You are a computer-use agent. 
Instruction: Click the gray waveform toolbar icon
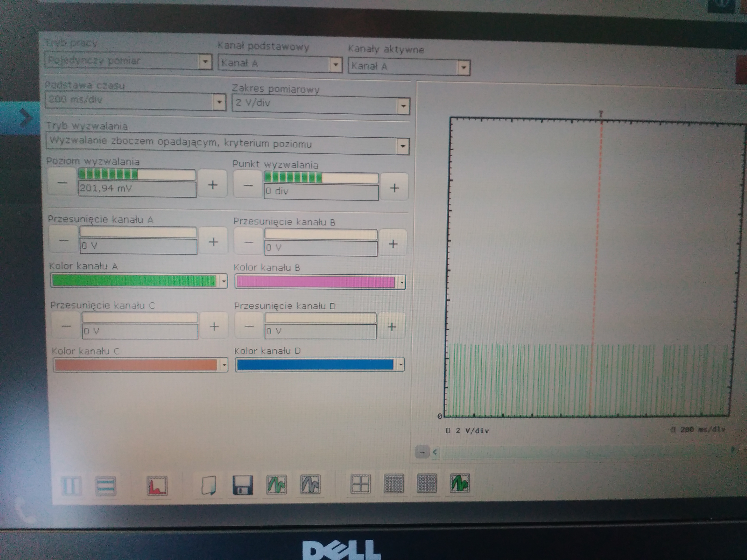[x=310, y=484]
